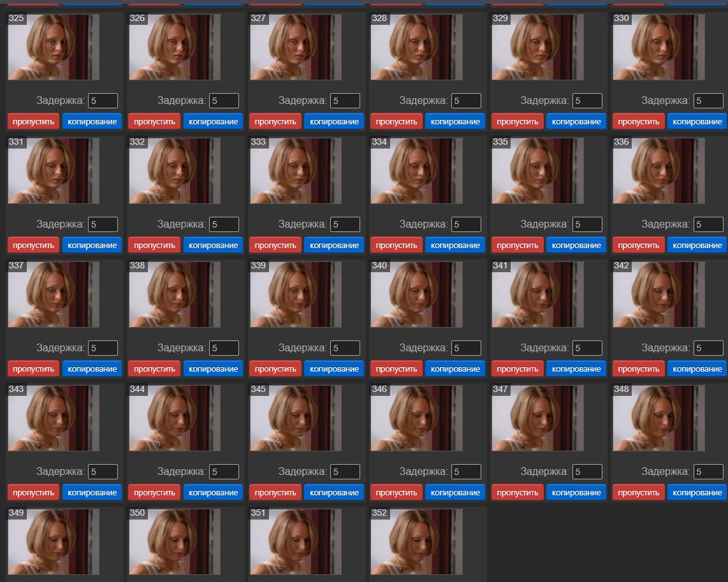This screenshot has width=728, height=582.
Task: Skip frame 344 with пропустить
Action: (x=154, y=492)
